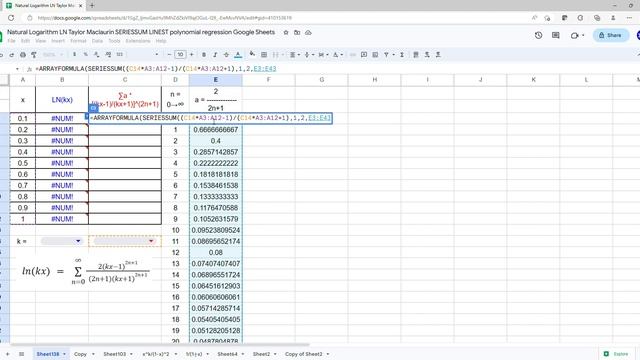Open the Extensions menu

point(138,41)
